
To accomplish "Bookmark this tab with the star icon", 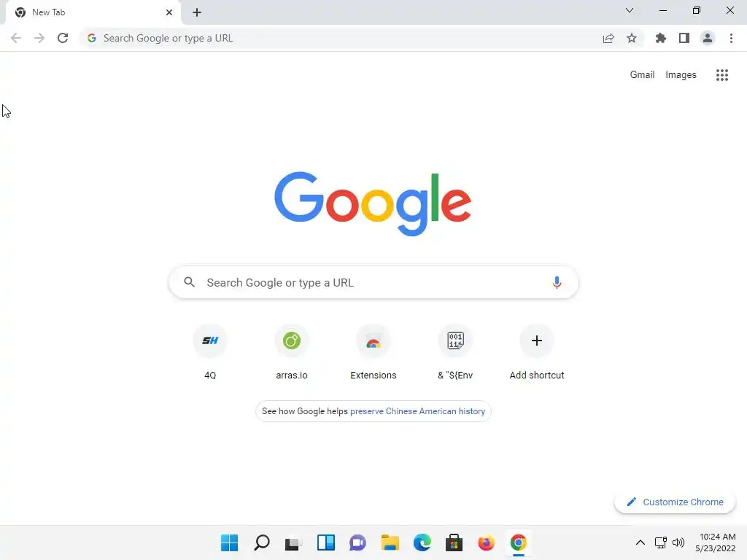I will tap(632, 38).
